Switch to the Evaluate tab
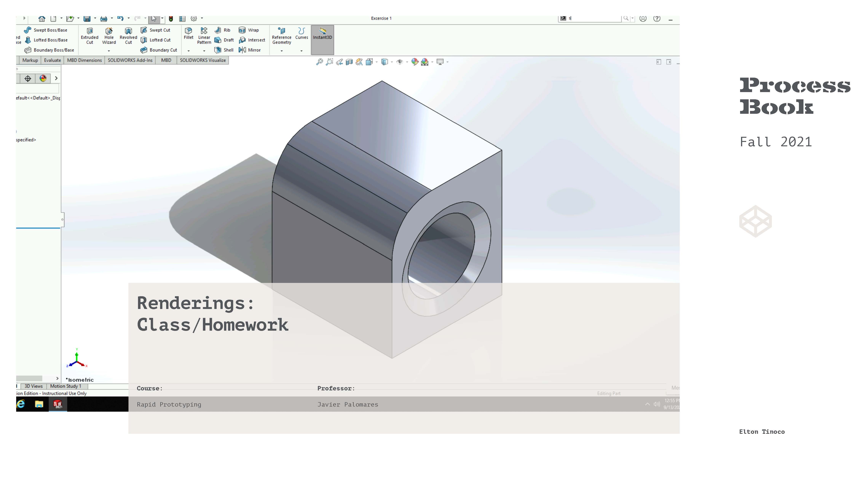This screenshot has height=488, width=868. click(52, 60)
